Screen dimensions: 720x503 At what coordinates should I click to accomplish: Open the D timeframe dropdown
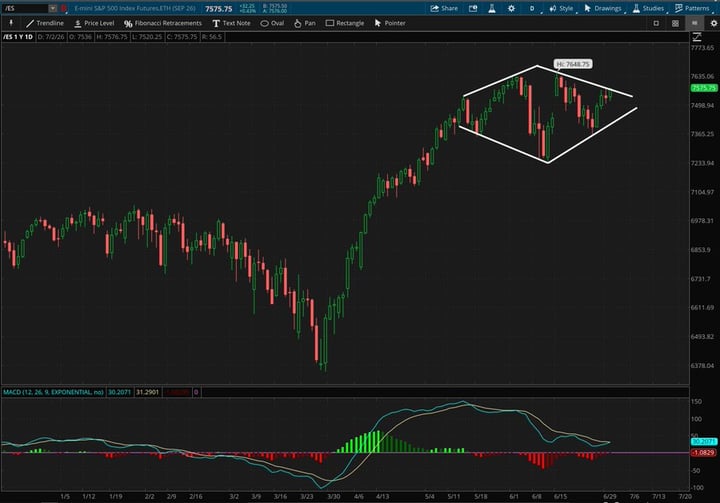533,8
